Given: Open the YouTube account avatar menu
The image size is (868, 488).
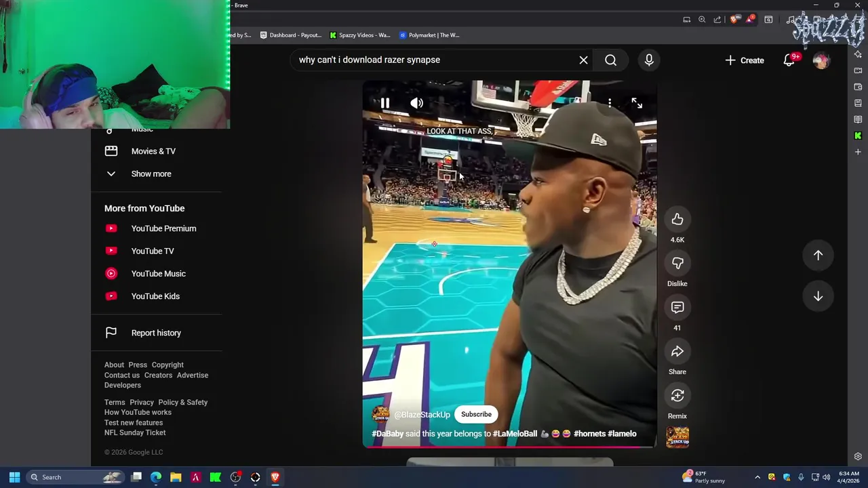Looking at the screenshot, I should click(821, 60).
